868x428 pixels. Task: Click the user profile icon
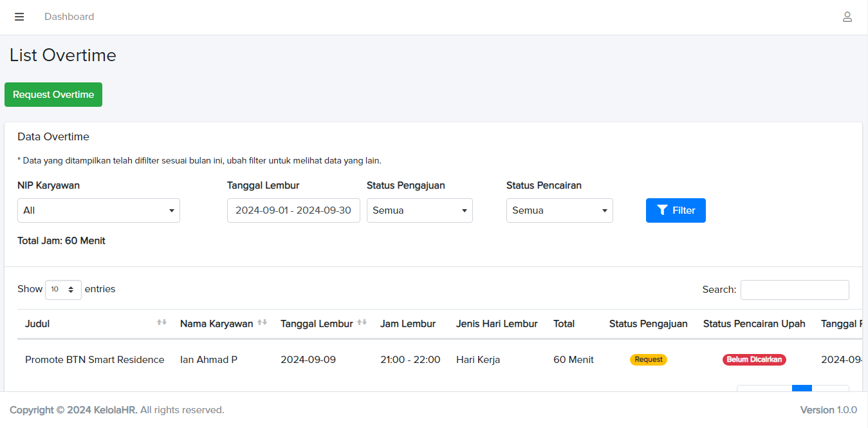coord(847,17)
